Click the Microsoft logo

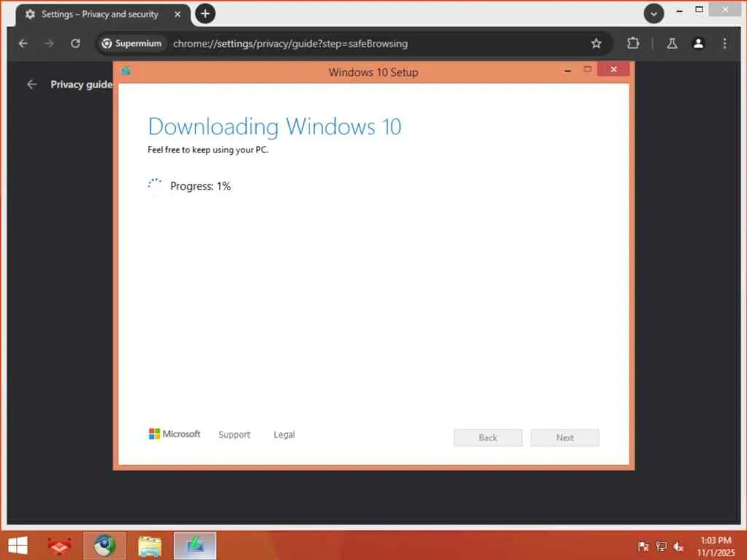click(x=174, y=434)
